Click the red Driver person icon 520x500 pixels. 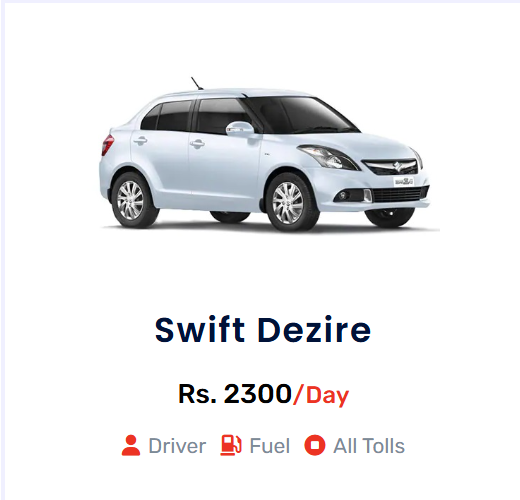point(131,445)
